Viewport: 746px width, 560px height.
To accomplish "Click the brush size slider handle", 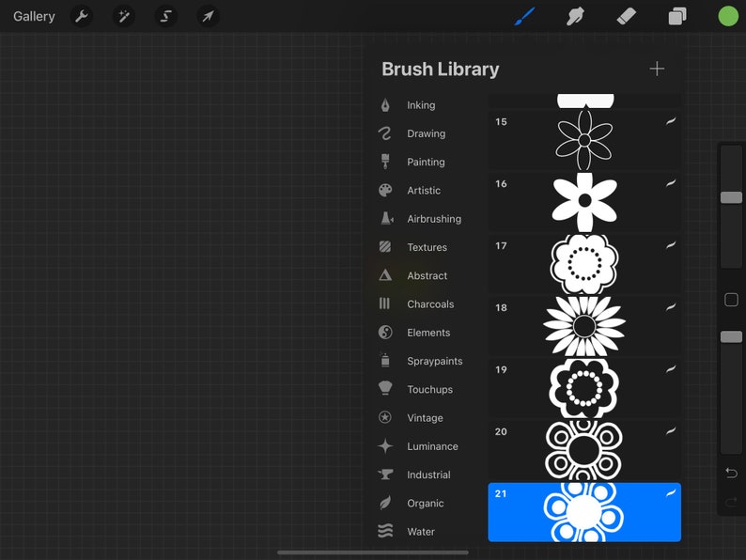I will click(731, 197).
